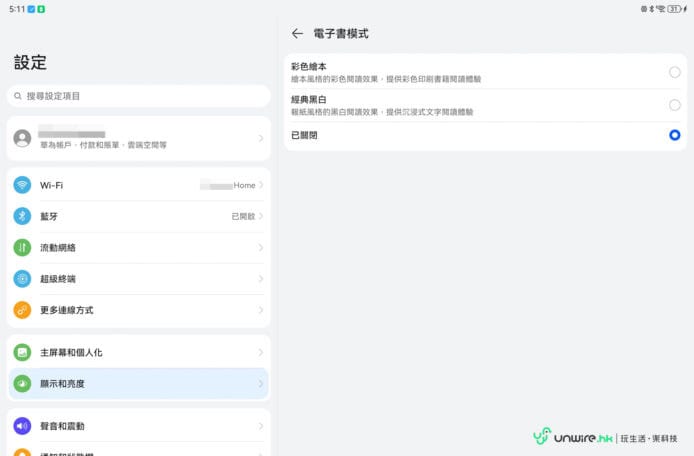Tap the 藍牙 Bluetooth icon
This screenshot has width=694, height=456.
pyautogui.click(x=22, y=216)
